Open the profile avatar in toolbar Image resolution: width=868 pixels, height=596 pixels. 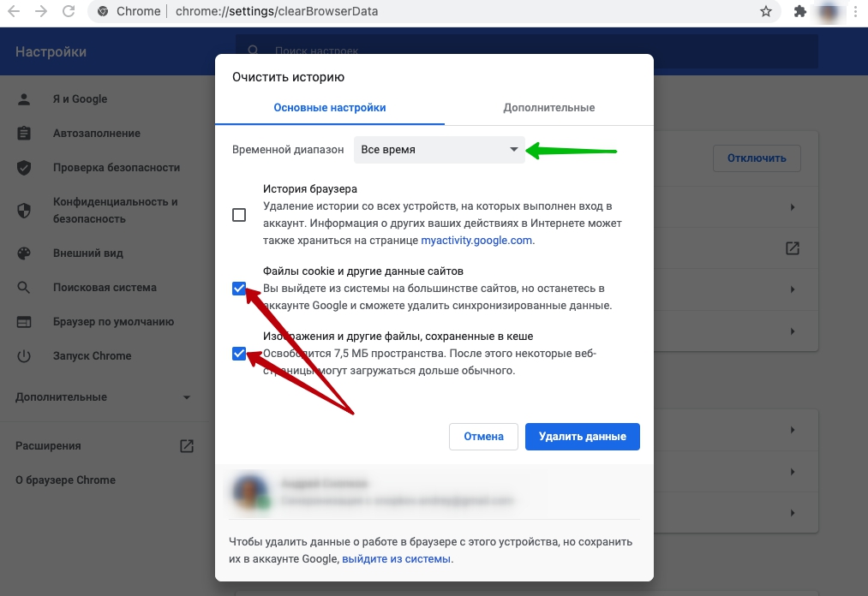pyautogui.click(x=829, y=11)
